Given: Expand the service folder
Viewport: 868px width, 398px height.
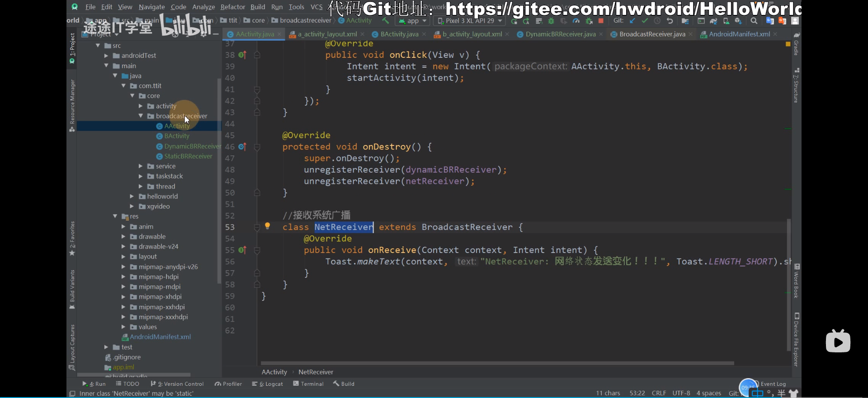Looking at the screenshot, I should [141, 166].
